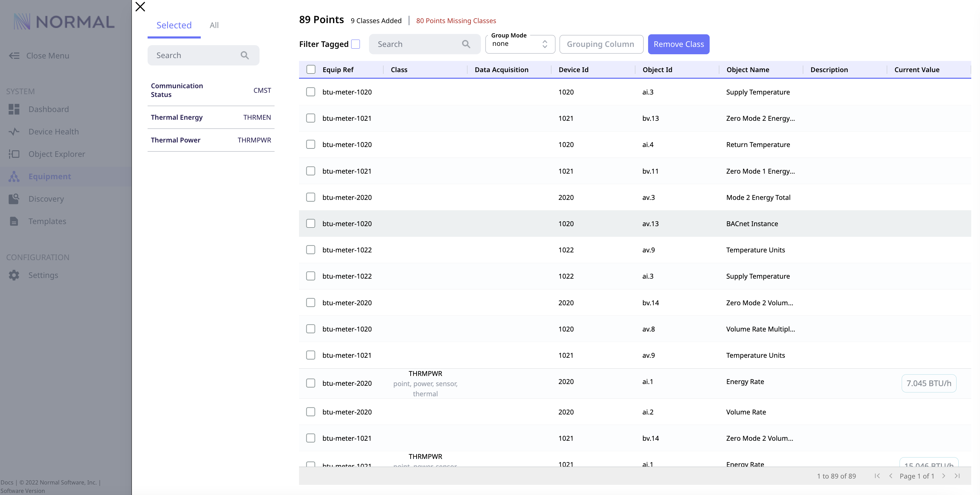Viewport: 980px width, 495px height.
Task: Click the Object Explorer icon
Action: click(14, 154)
